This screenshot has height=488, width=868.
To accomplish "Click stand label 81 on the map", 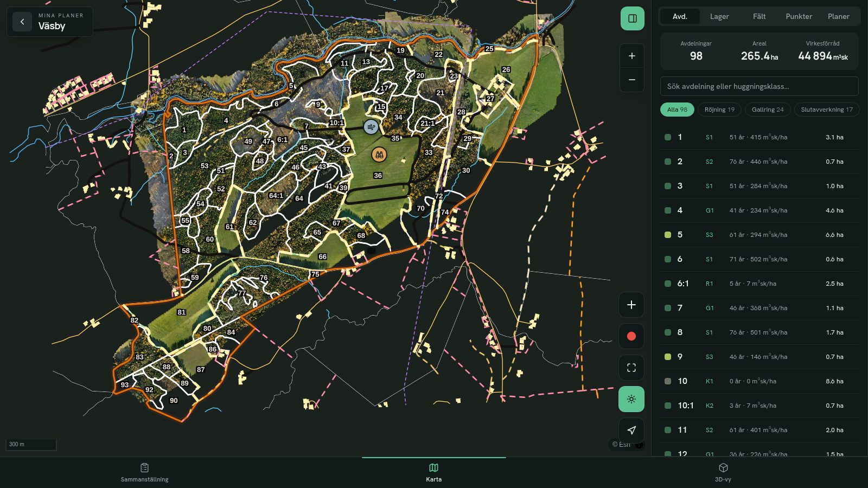I will click(x=182, y=312).
